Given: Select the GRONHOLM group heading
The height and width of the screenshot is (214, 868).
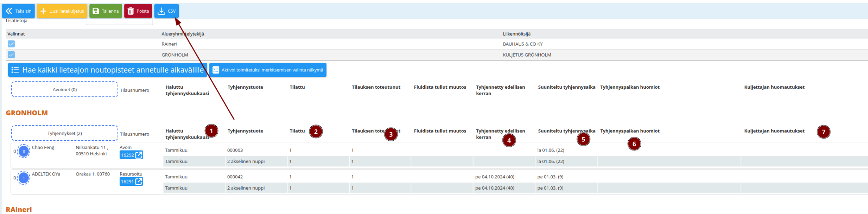Looking at the screenshot, I should tap(27, 113).
